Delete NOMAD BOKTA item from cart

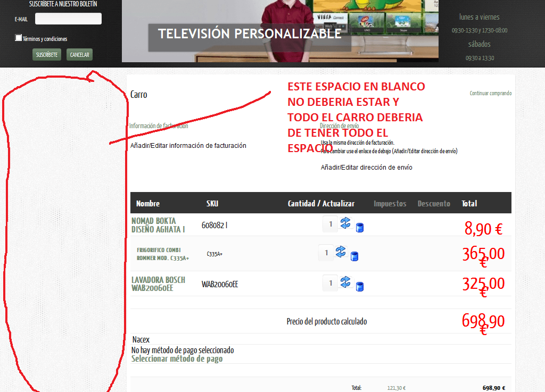(360, 228)
